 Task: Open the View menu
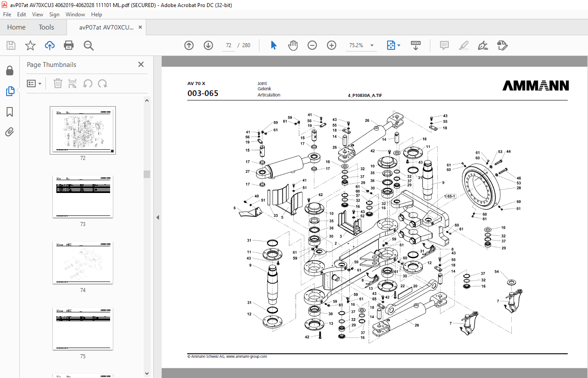tap(38, 15)
